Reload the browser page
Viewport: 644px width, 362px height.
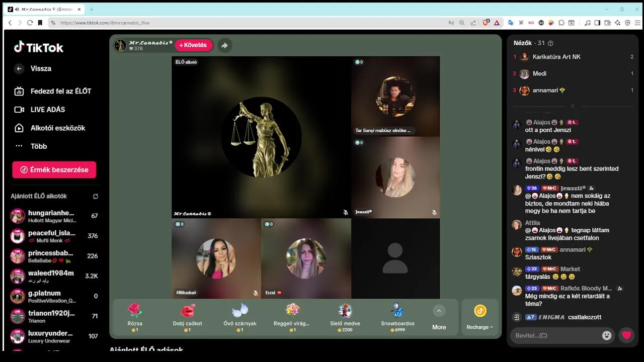tap(30, 23)
